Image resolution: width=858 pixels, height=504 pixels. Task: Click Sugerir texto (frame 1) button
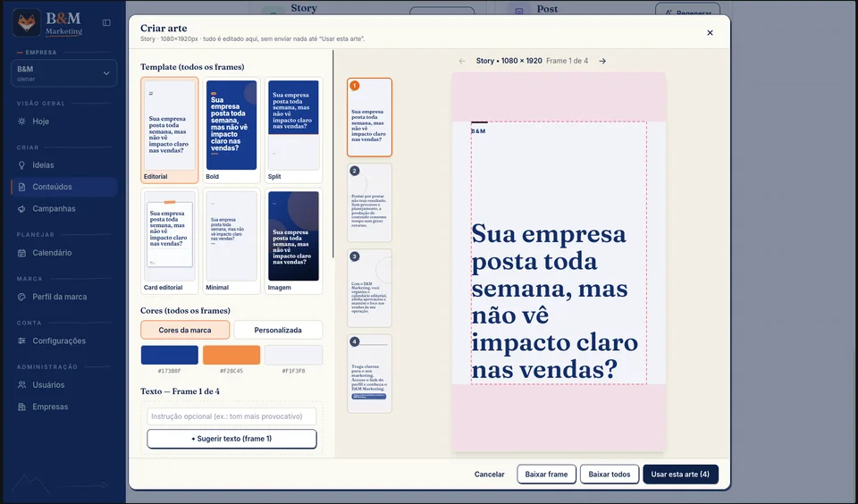(x=231, y=439)
